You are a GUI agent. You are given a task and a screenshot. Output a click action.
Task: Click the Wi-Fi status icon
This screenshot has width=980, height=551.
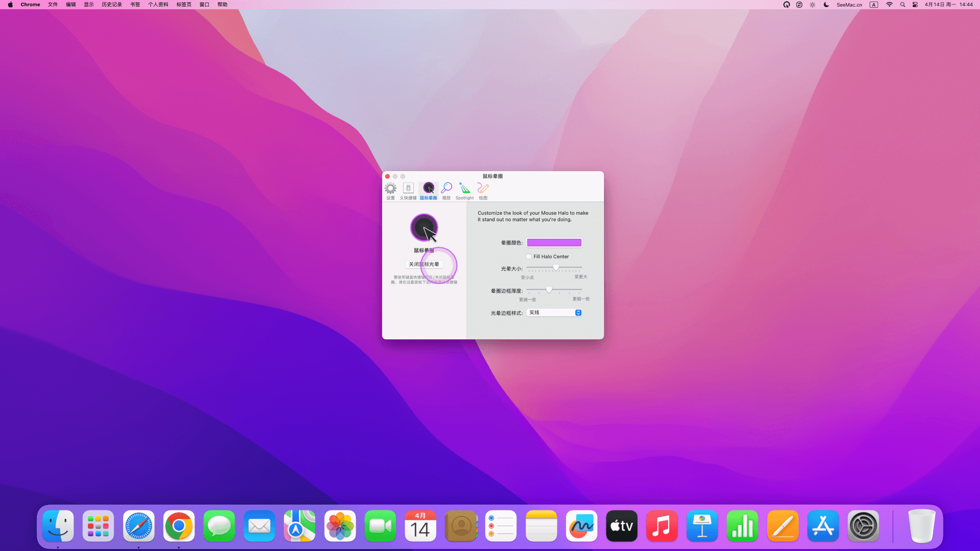889,5
